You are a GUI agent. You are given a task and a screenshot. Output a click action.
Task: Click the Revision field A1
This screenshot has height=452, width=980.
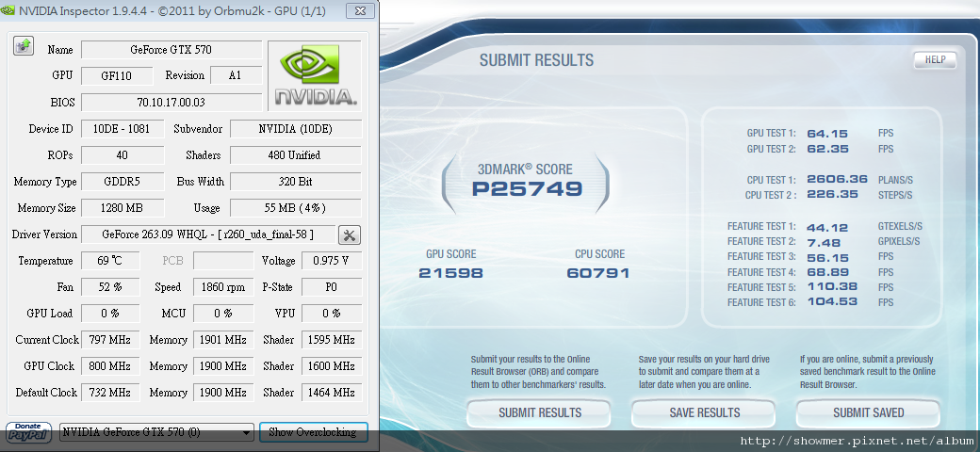point(236,76)
